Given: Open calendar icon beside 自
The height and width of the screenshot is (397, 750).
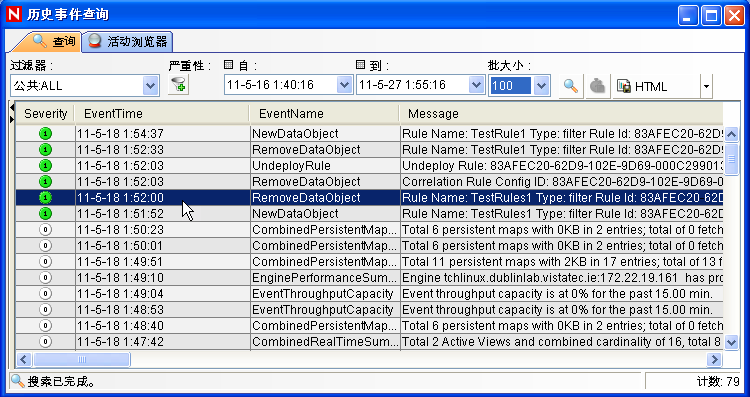Looking at the screenshot, I should (229, 65).
